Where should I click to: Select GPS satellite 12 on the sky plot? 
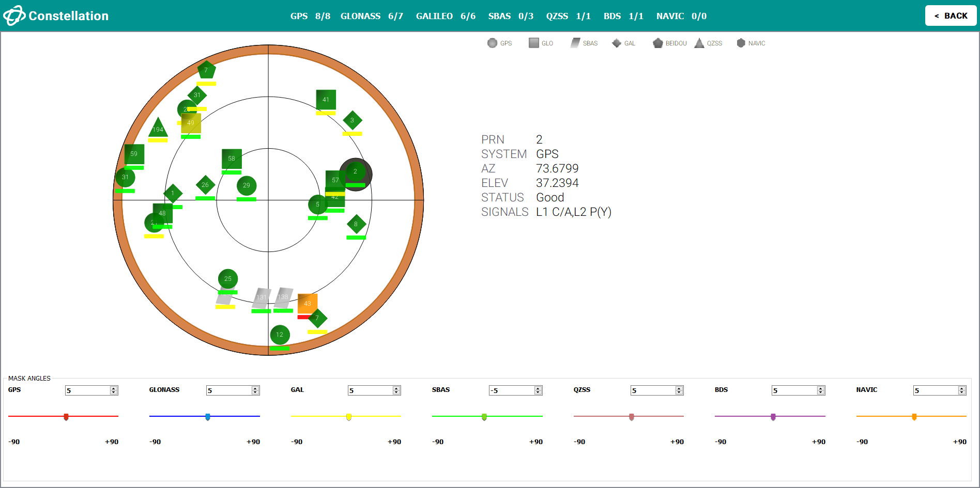280,335
